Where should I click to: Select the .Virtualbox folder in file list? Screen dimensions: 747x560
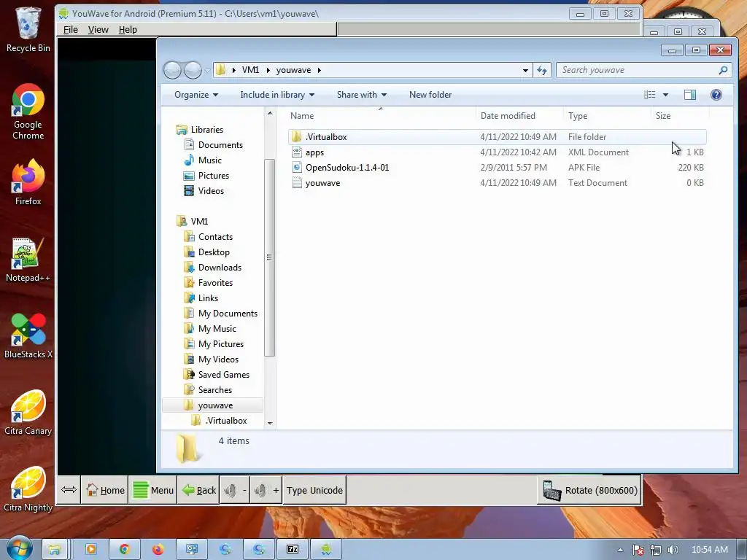tap(497, 136)
